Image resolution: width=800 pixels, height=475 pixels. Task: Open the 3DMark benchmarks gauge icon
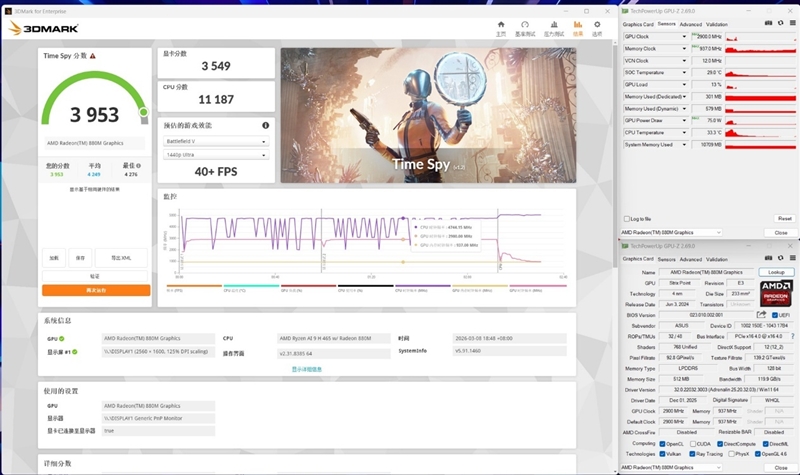coord(524,24)
